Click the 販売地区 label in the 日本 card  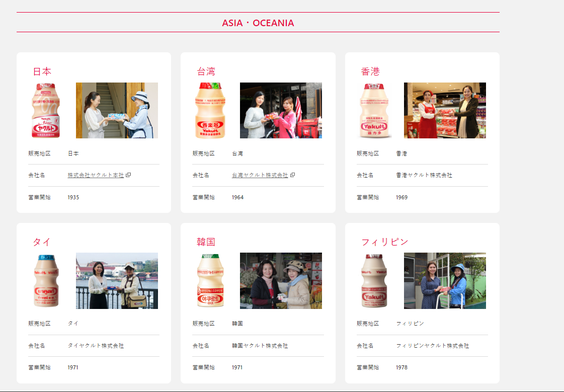(x=40, y=153)
